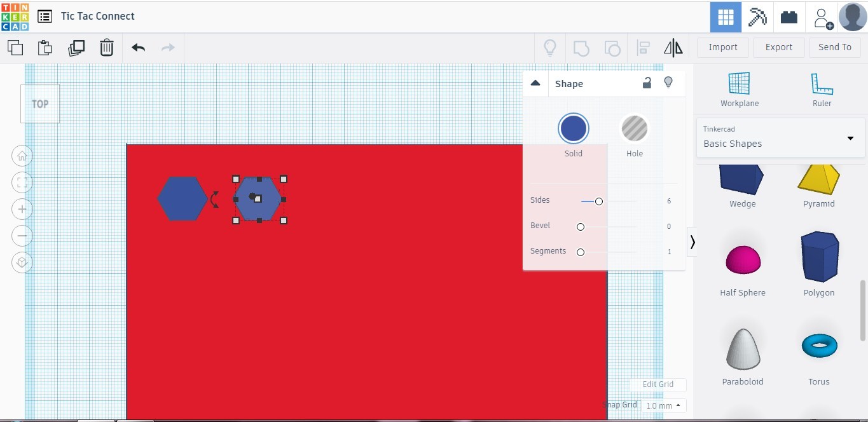Collapse the Shape panel
868x422 pixels.
(x=535, y=83)
